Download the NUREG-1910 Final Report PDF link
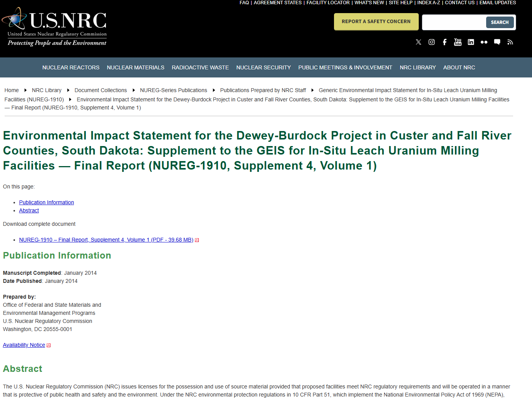Screen dimensions: 532x400 [106, 240]
